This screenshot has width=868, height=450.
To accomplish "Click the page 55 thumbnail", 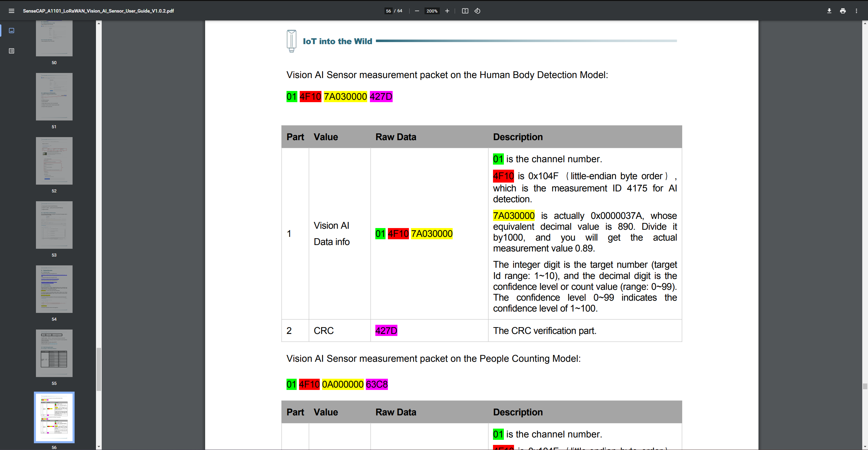I will point(54,353).
